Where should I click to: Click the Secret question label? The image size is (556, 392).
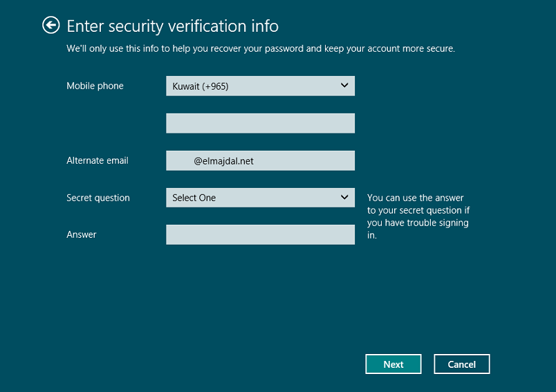coord(98,198)
